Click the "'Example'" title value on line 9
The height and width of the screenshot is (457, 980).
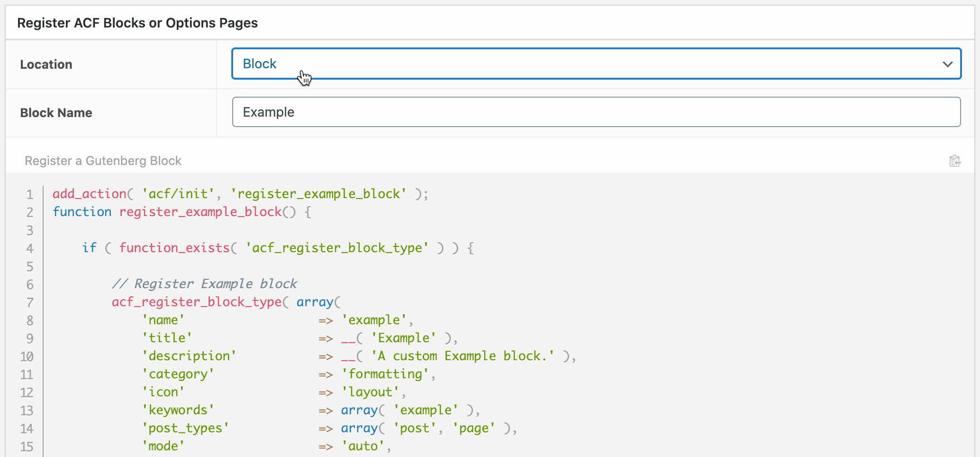point(403,338)
